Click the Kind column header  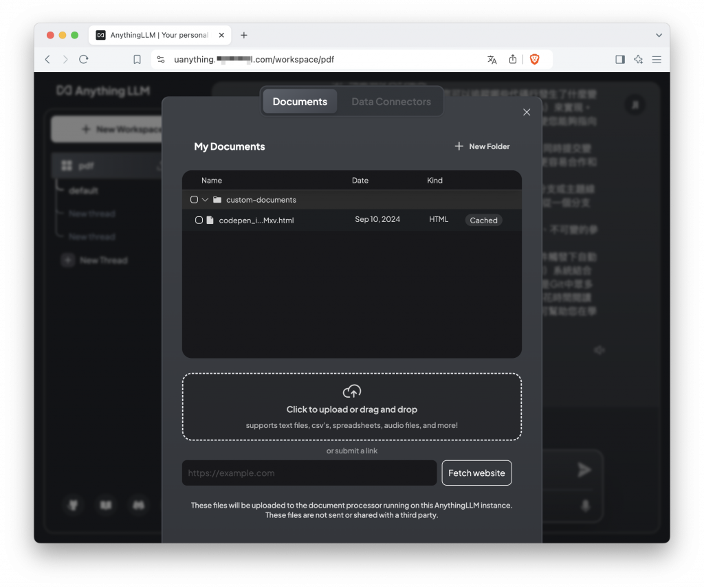(434, 180)
